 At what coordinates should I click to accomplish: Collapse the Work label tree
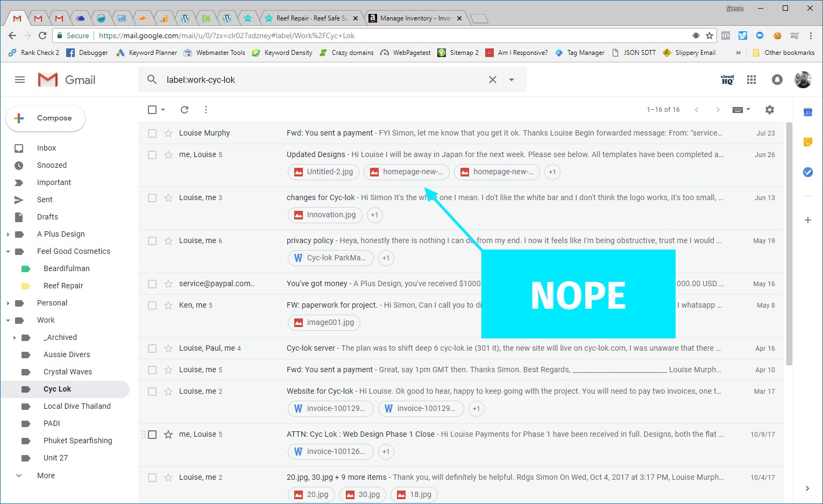point(8,320)
